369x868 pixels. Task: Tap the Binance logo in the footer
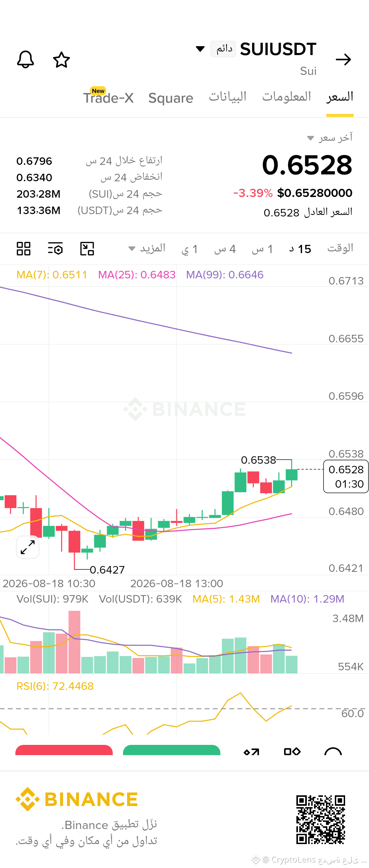point(77,799)
